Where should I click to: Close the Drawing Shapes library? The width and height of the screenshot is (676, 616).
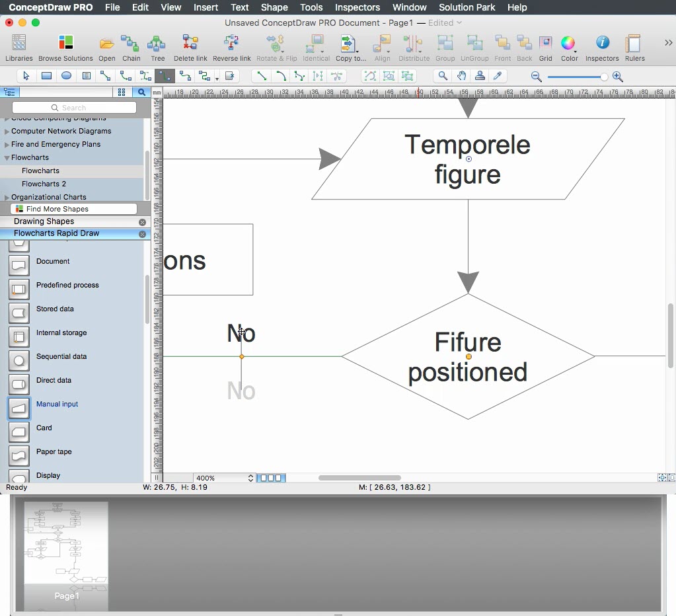(x=142, y=222)
